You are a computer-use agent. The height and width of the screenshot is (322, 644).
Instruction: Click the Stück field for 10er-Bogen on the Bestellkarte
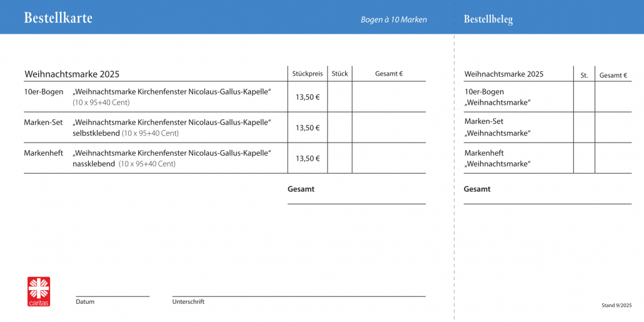pos(340,97)
